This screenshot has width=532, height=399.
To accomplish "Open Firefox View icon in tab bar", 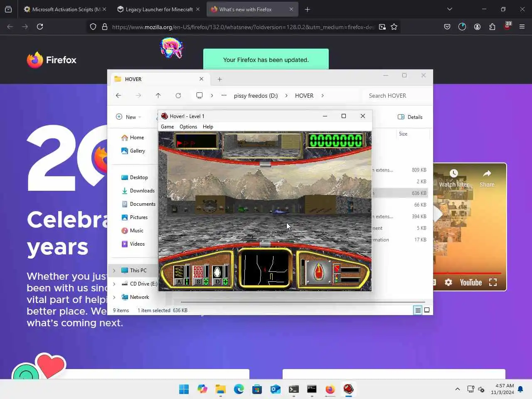I will 8,9.
